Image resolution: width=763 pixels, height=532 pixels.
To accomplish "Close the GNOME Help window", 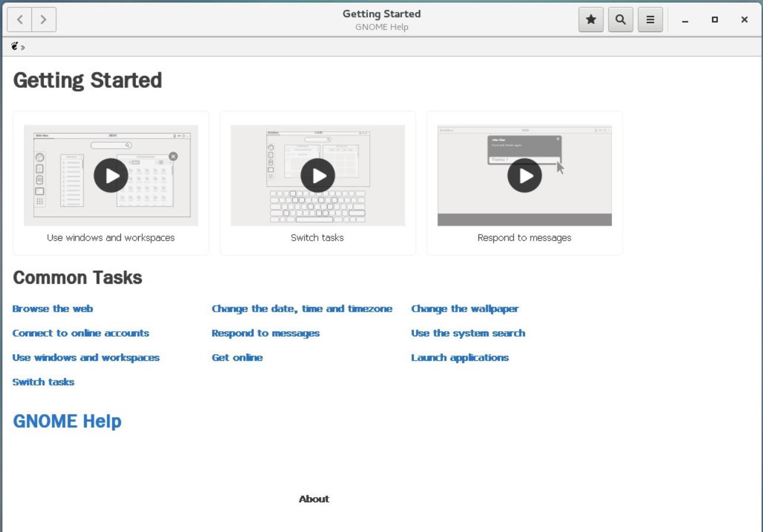I will point(745,20).
